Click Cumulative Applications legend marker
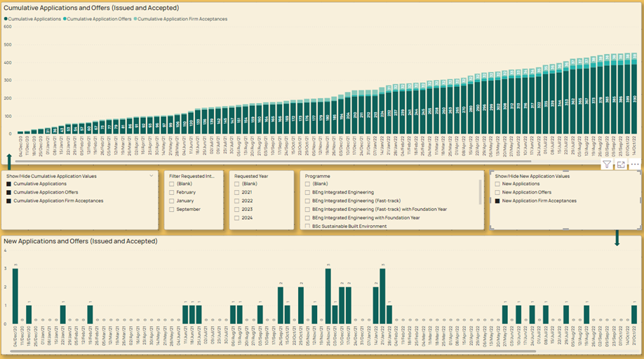The width and height of the screenshot is (644, 359). 6,19
